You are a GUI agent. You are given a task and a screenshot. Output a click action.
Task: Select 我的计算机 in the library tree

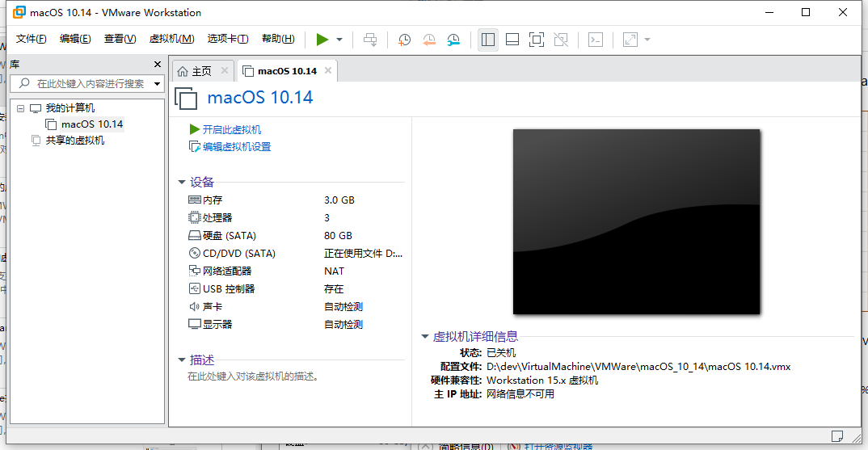click(x=70, y=108)
